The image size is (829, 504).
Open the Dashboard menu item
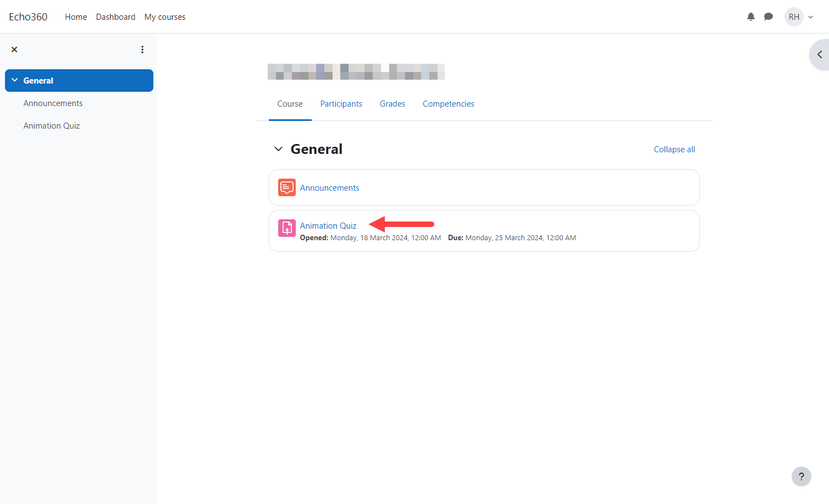pyautogui.click(x=115, y=17)
